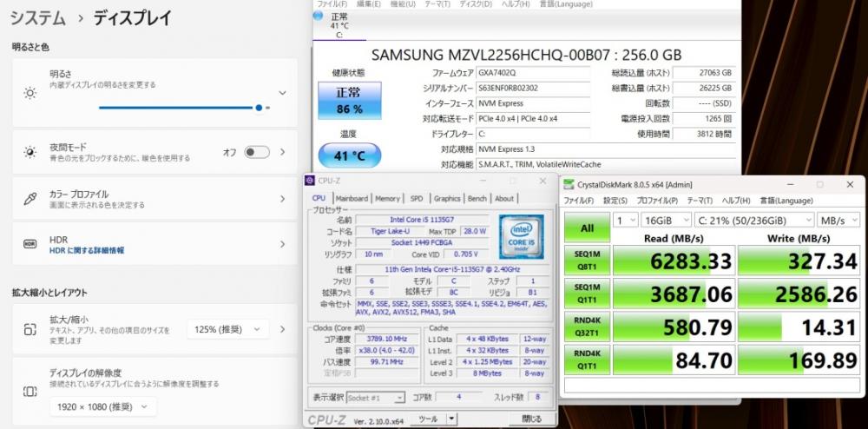Open the 125% scale dropdown
This screenshot has width=868, height=429.
pos(228,329)
